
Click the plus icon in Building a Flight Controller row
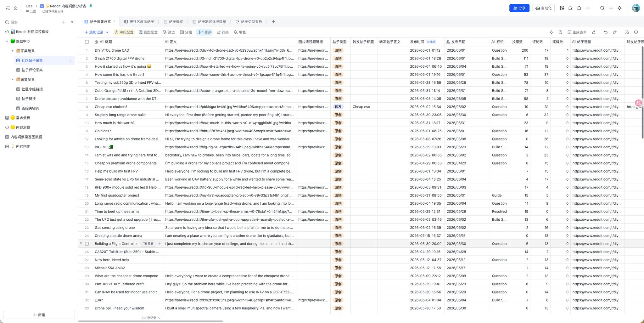pyautogui.click(x=159, y=244)
